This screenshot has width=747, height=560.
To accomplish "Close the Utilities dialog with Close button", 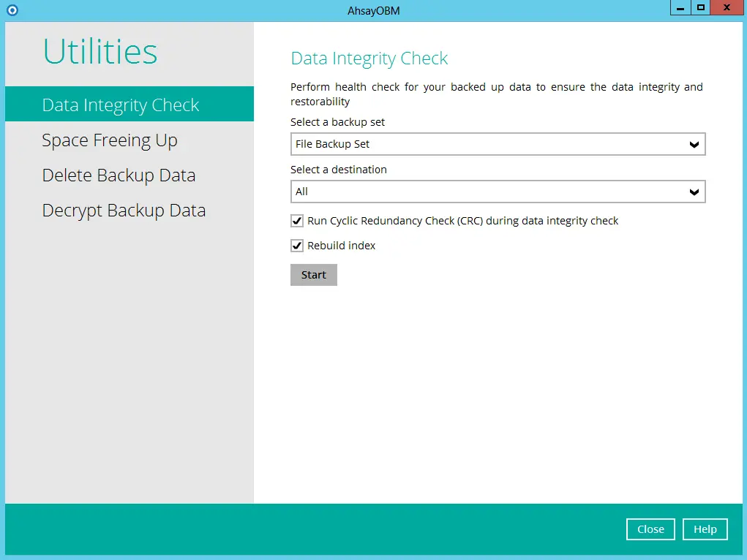I will 650,529.
